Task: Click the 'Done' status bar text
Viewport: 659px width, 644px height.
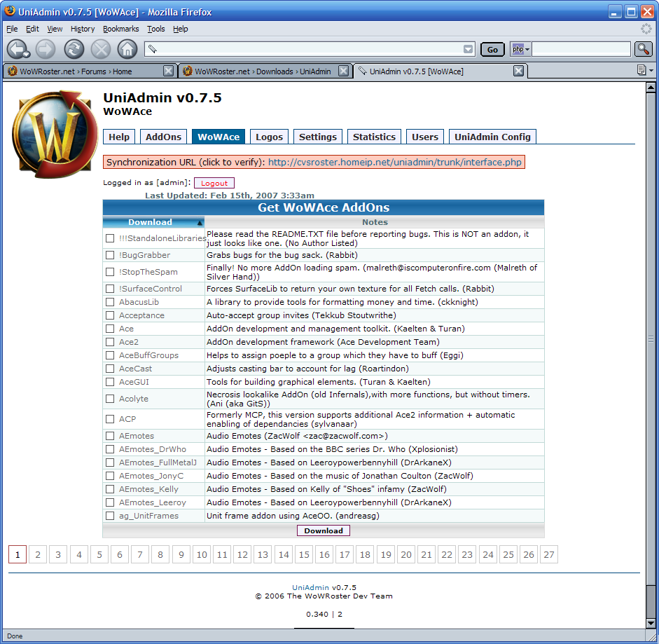Action: 15,636
